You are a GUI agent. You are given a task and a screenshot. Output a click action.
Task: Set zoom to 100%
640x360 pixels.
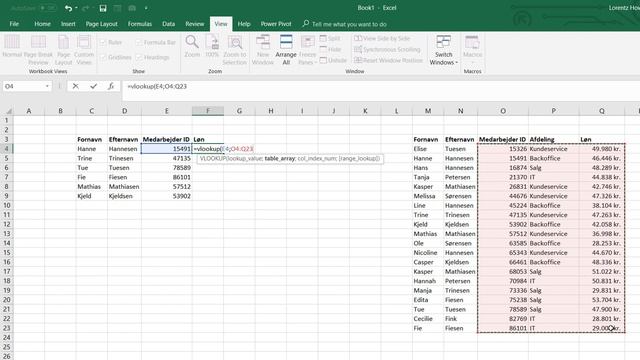(212, 46)
